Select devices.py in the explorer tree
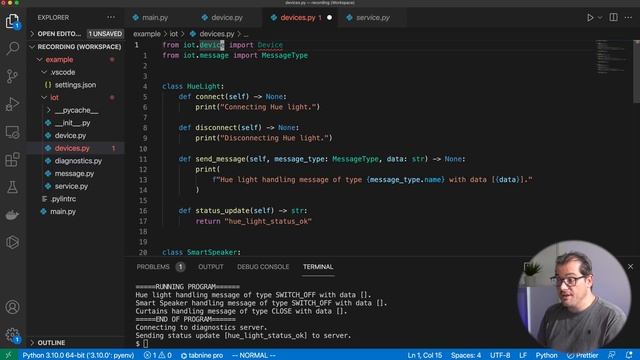The height and width of the screenshot is (360, 640). [x=76, y=148]
